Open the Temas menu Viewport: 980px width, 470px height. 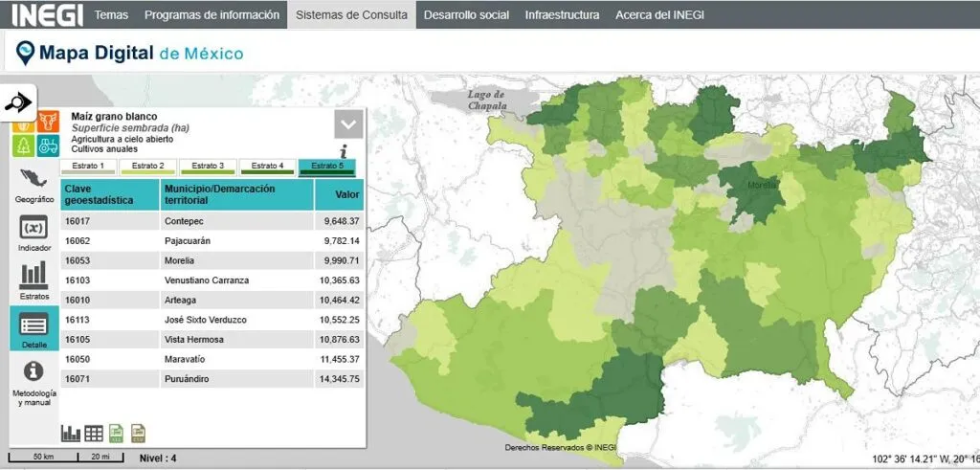pyautogui.click(x=111, y=15)
